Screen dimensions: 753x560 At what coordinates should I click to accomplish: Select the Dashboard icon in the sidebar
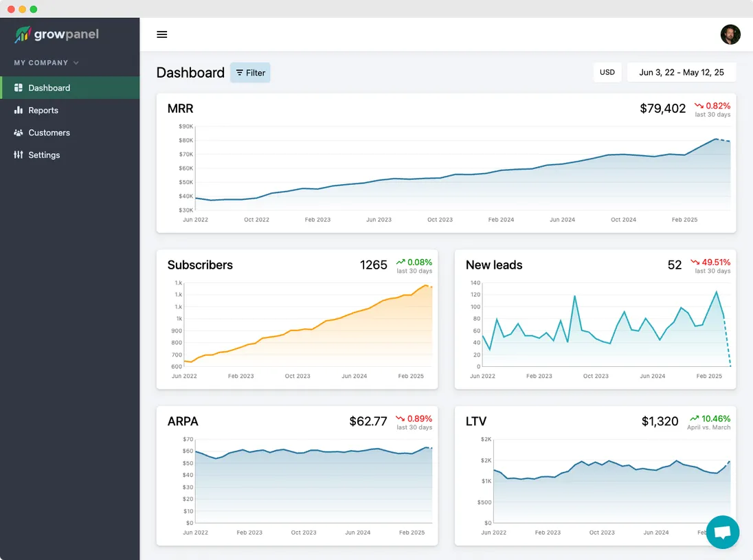19,88
